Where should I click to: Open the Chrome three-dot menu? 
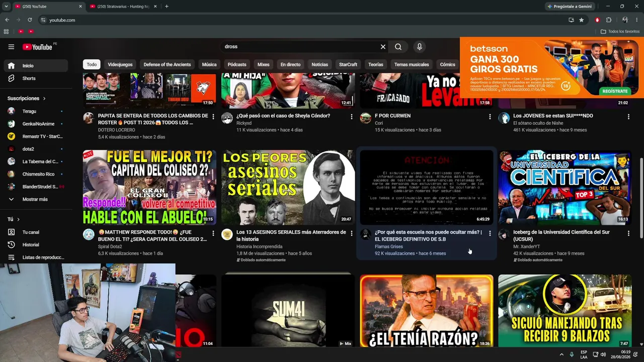click(636, 20)
